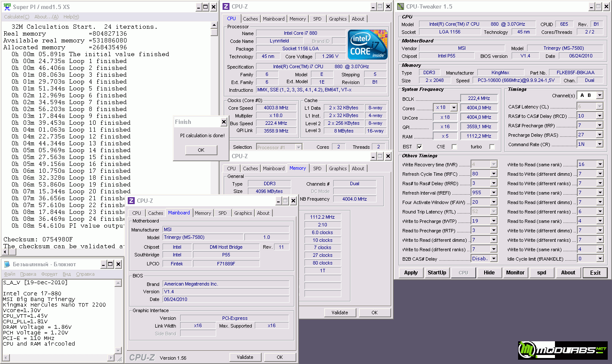This screenshot has height=364, width=612.
Task: Open the Refresh Interval (tREFI) dropdown
Action: pyautogui.click(x=494, y=193)
